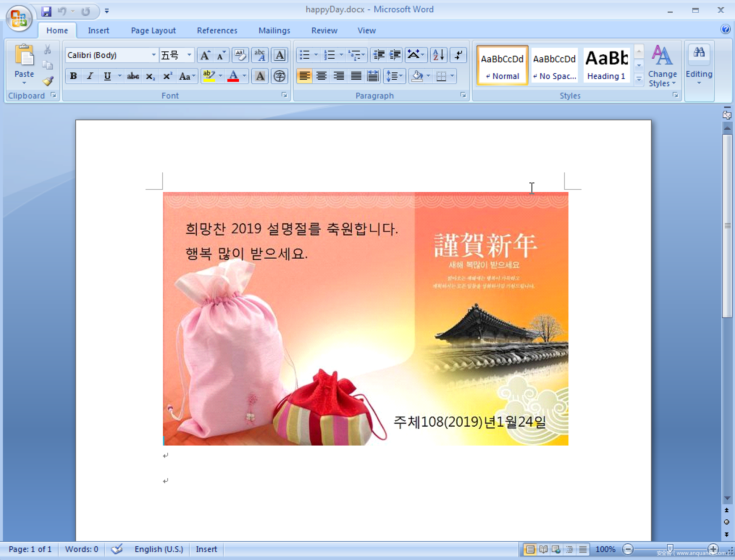The width and height of the screenshot is (735, 560).
Task: Switch to the Page Layout tab
Action: pos(153,31)
